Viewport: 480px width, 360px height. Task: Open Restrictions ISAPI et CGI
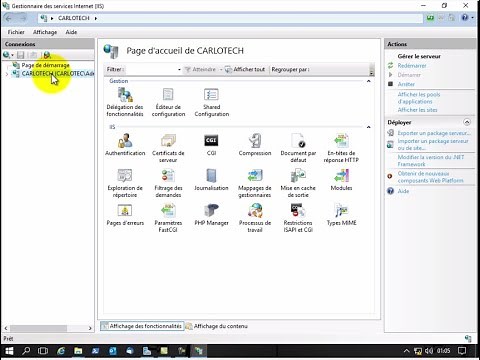coord(298,218)
